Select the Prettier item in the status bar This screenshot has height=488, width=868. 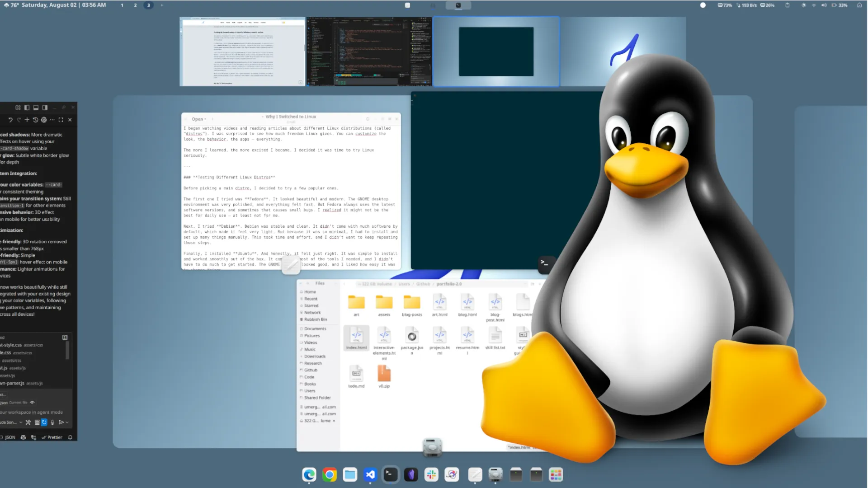coord(53,437)
